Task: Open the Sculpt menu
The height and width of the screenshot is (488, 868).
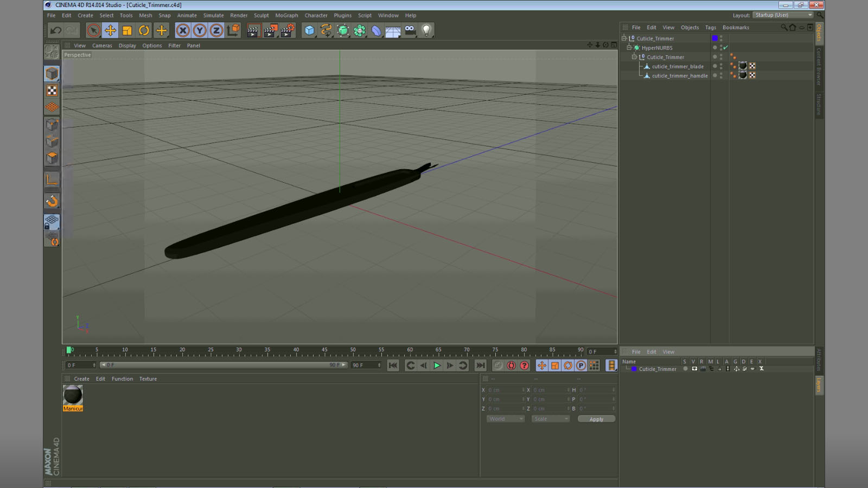Action: (261, 15)
